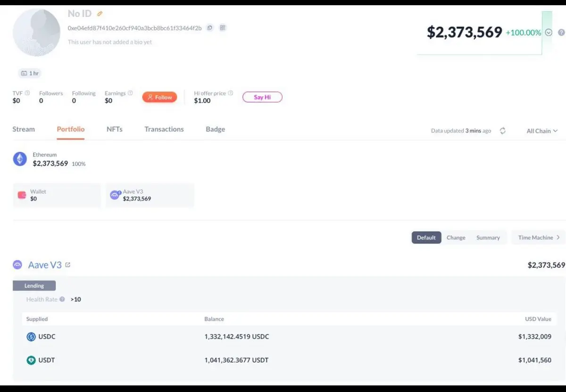Open the Badge tab
Viewport: 566px width, 392px height.
pos(216,129)
